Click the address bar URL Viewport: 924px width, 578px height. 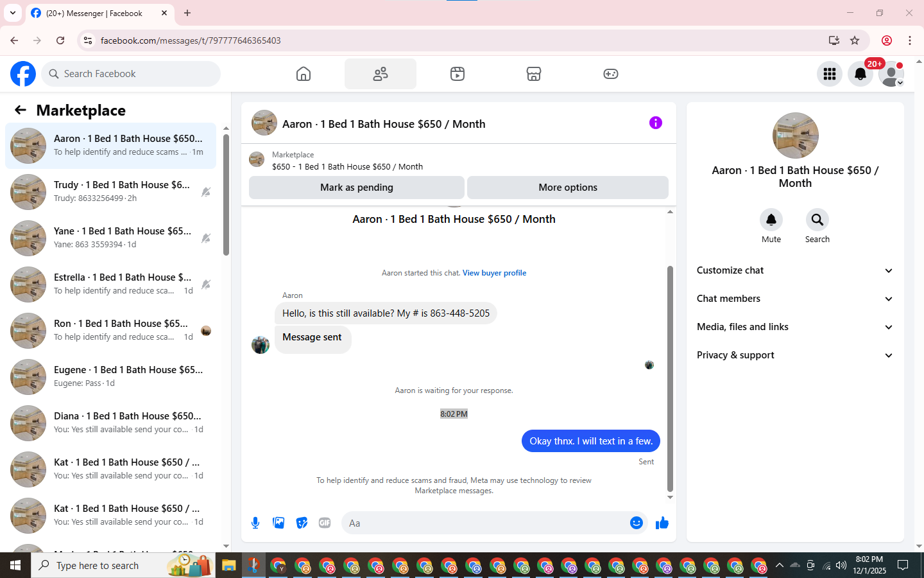pos(191,40)
